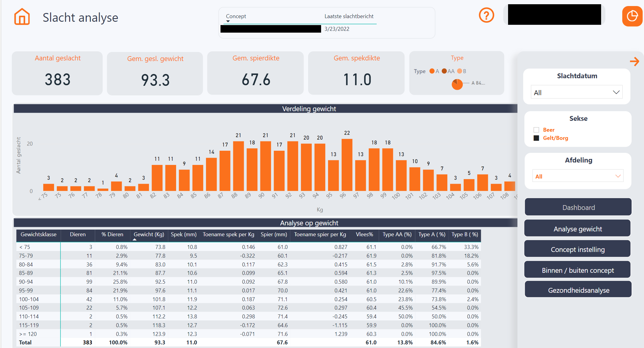The height and width of the screenshot is (348, 644).
Task: Sort table by Type A (%) header
Action: tap(432, 234)
